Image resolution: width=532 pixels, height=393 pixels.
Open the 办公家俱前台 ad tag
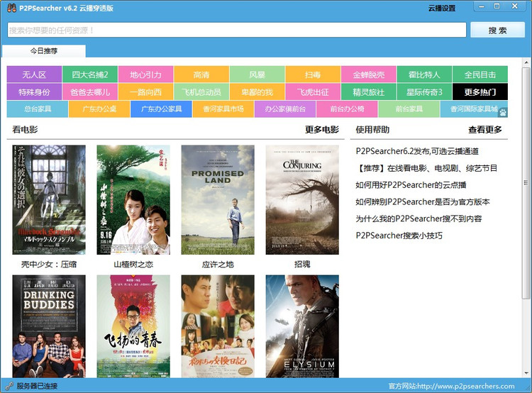[285, 109]
